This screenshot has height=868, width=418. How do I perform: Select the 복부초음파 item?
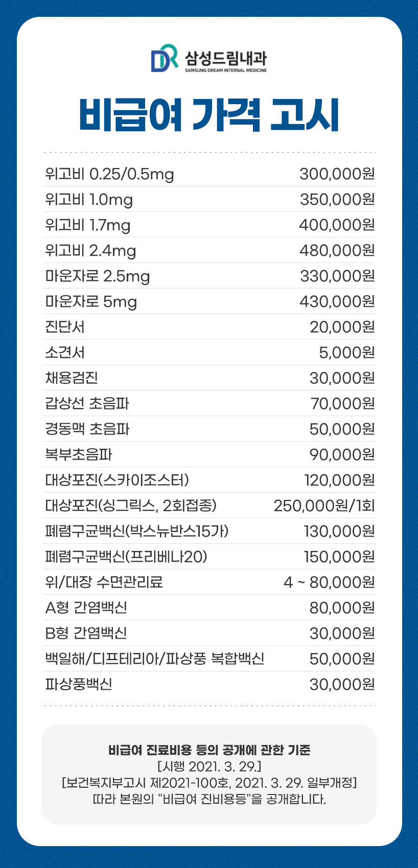click(78, 455)
